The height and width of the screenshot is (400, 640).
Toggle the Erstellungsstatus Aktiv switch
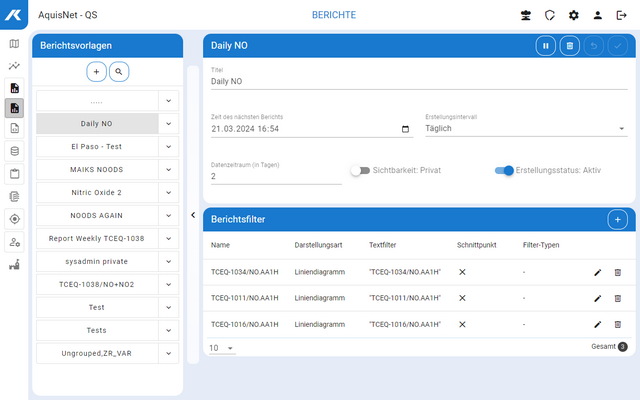click(x=505, y=171)
